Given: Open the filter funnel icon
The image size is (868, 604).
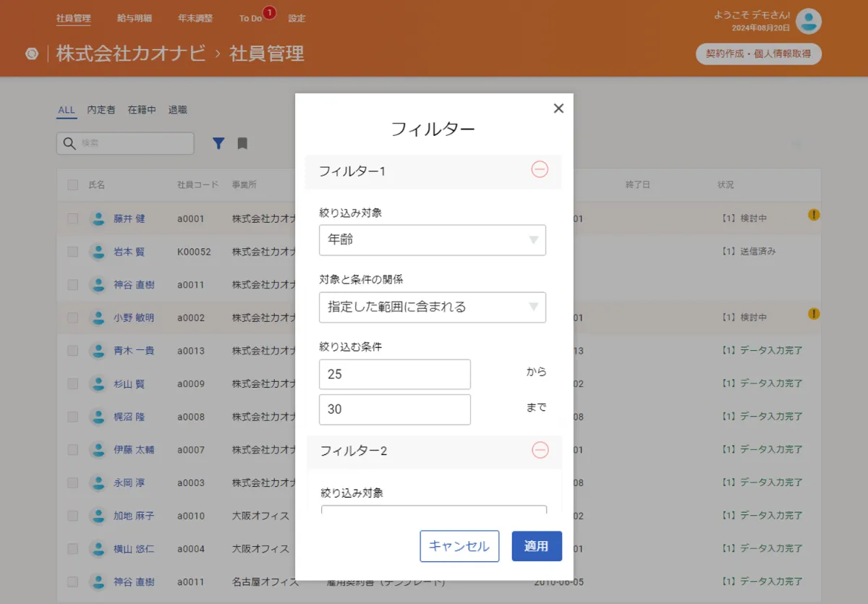Looking at the screenshot, I should click(x=218, y=143).
